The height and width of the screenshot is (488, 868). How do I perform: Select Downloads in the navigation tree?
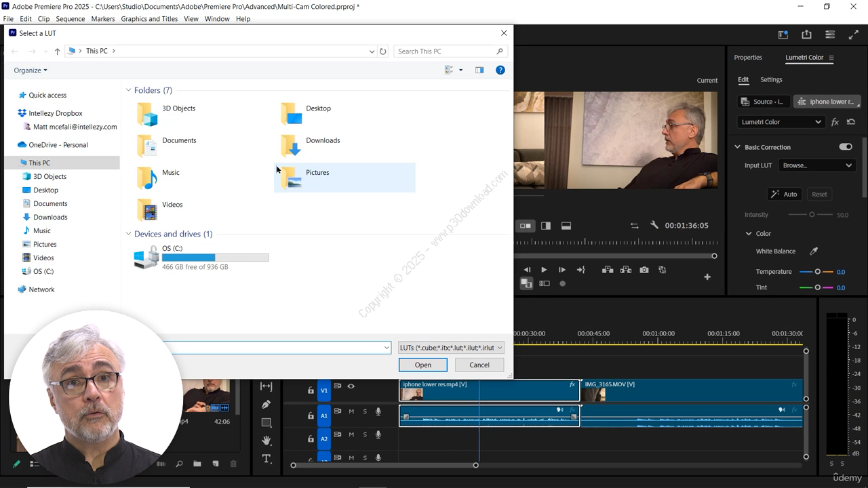(50, 217)
